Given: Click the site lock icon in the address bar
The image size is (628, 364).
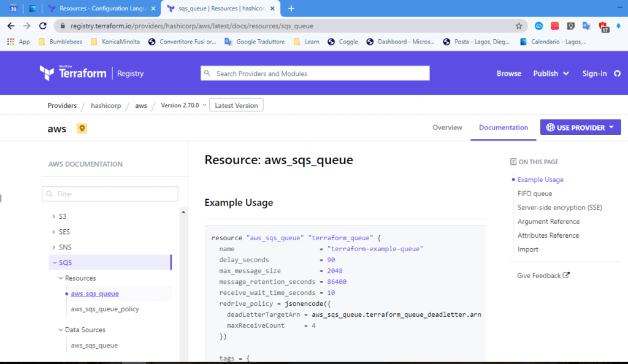Looking at the screenshot, I should [x=63, y=26].
